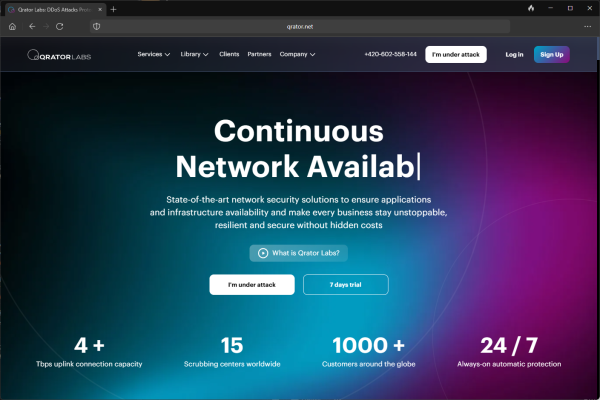
Task: Click the Qrator Labs logo
Action: point(61,55)
